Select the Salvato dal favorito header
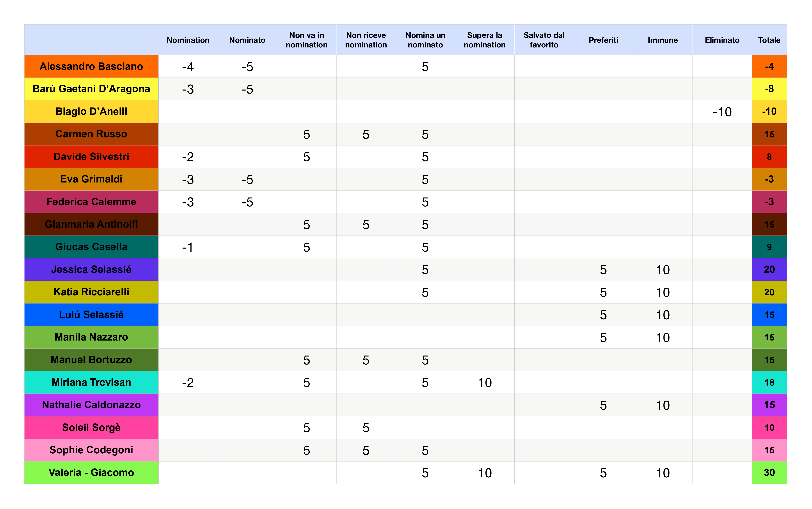Image resolution: width=812 pixels, height=509 pixels. pos(544,40)
